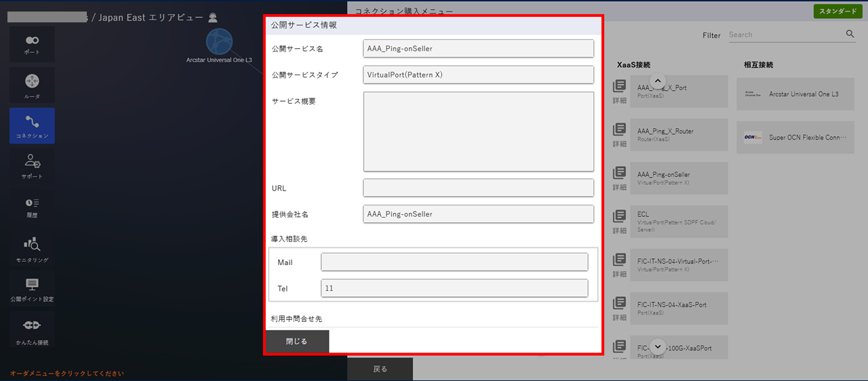The width and height of the screenshot is (868, 381).
Task: Click the green スタンダード button
Action: (x=837, y=12)
